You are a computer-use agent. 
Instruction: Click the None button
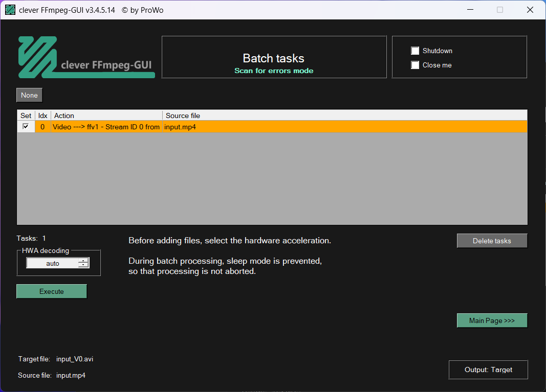[29, 95]
